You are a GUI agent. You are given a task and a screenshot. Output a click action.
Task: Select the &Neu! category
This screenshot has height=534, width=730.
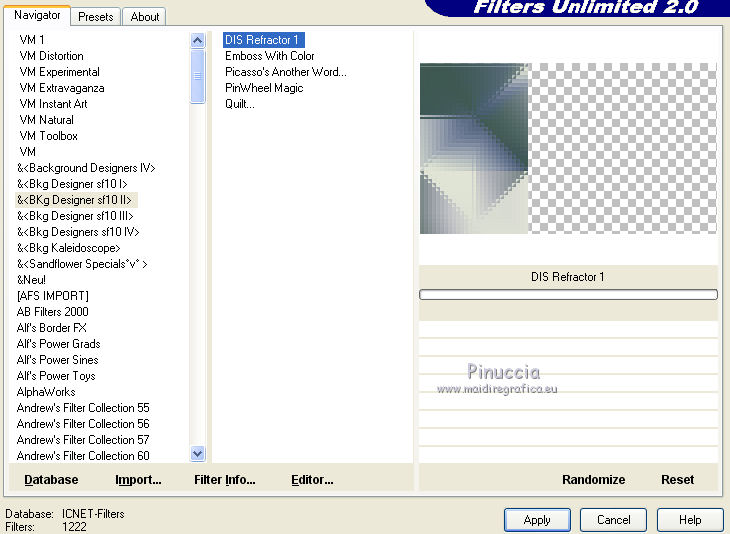click(31, 280)
